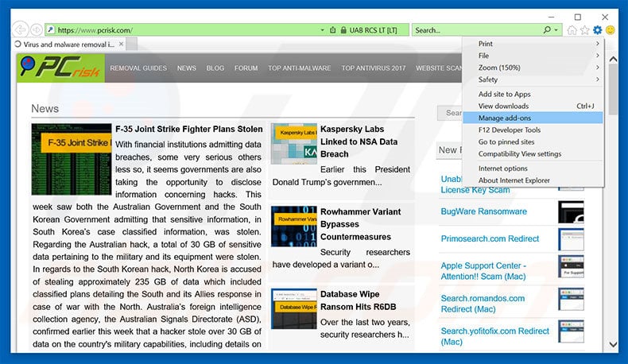Open a new tab button
Image resolution: width=628 pixels, height=364 pixels.
[131, 44]
